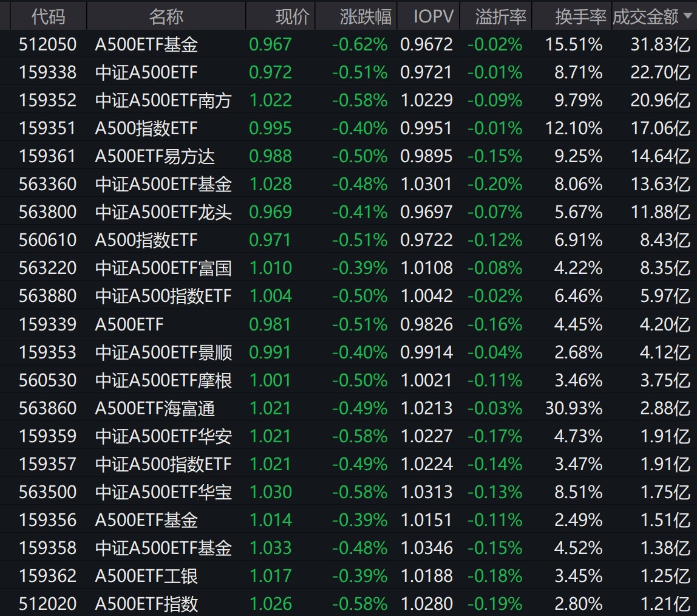Click the 中证A500ETF龙头 entry
The width and height of the screenshot is (697, 616).
(163, 212)
